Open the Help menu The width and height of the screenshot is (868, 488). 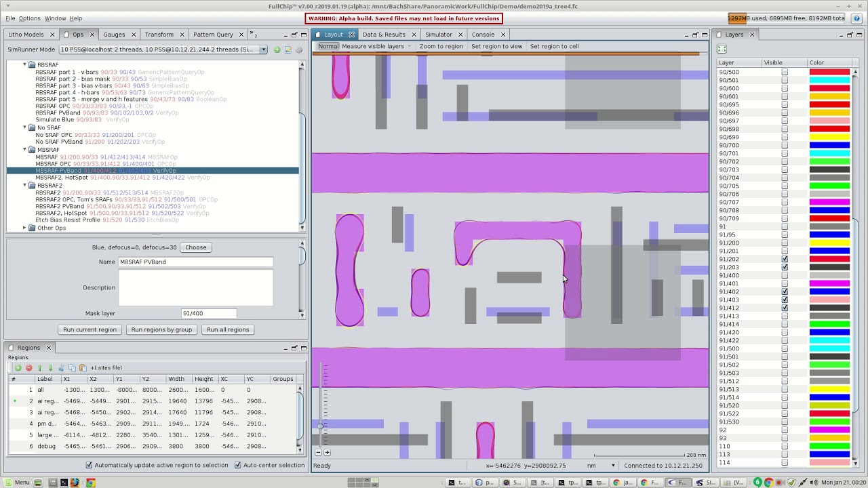pyautogui.click(x=75, y=18)
